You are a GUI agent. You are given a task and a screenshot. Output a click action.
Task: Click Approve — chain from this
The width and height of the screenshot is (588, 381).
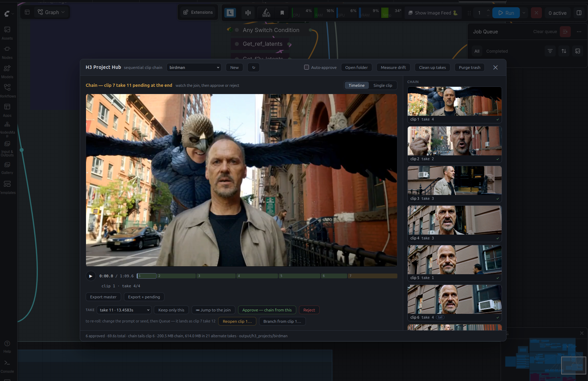(267, 310)
